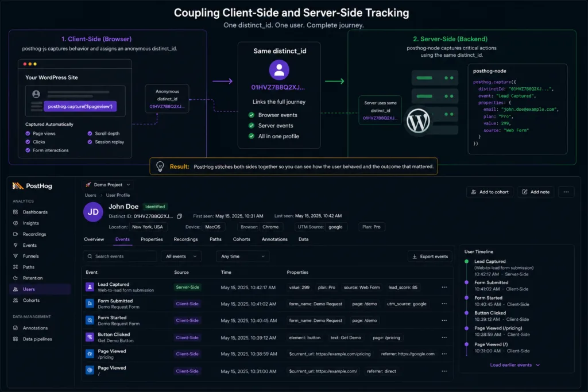The height and width of the screenshot is (392, 588).
Task: Open the Demo Project dropdown
Action: pos(107,185)
